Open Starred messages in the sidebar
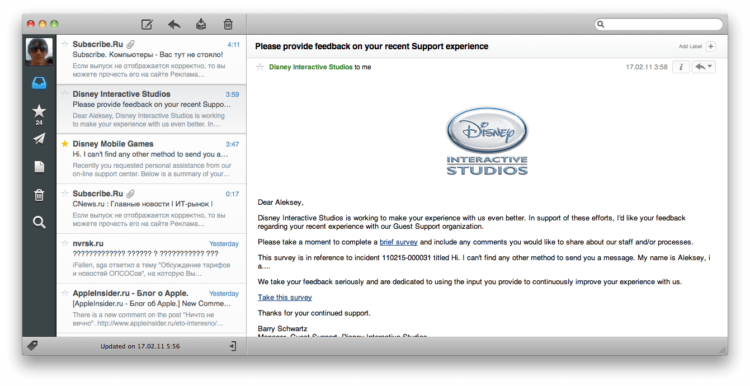Viewport: 750px width, 386px height. (39, 111)
